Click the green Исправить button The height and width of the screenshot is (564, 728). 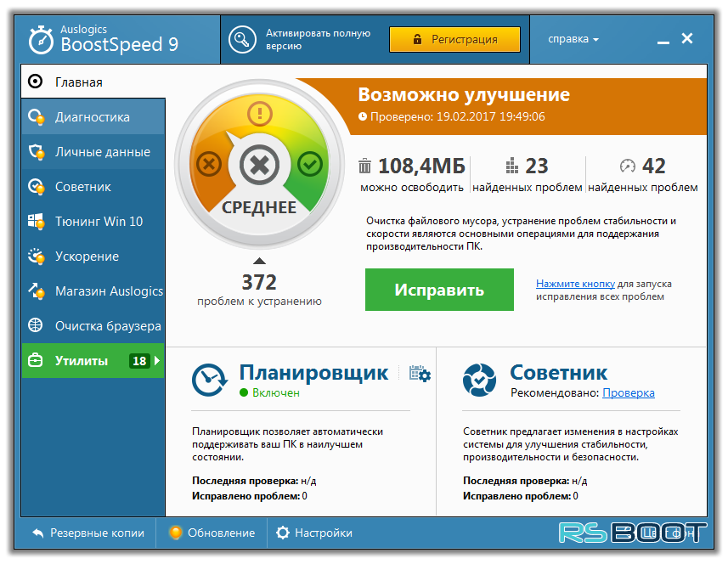[x=439, y=290]
